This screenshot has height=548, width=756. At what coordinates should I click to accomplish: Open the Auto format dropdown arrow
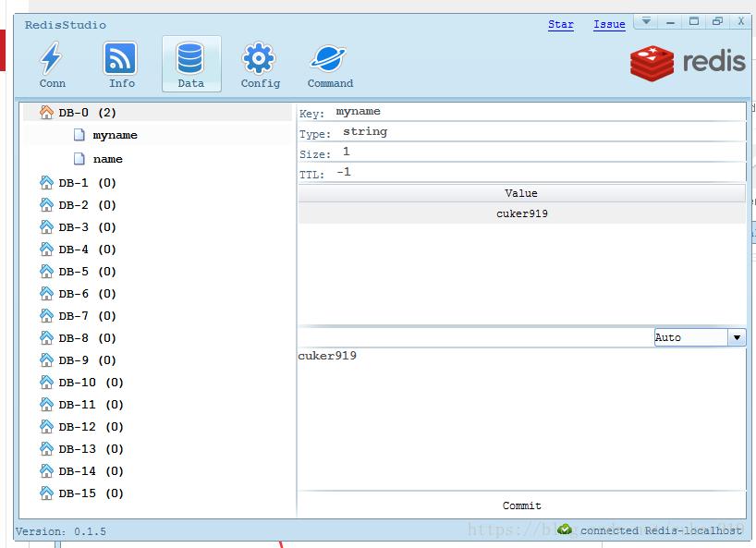[737, 337]
